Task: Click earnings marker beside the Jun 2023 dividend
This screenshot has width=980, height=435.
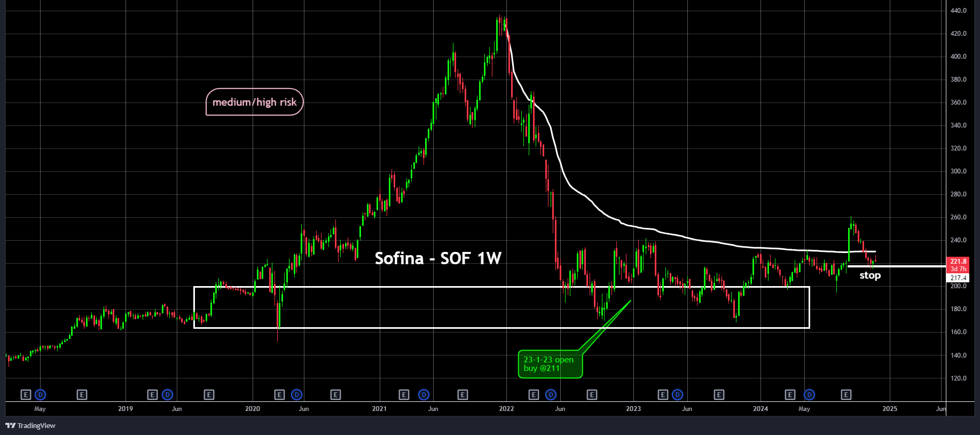Action: coord(663,395)
